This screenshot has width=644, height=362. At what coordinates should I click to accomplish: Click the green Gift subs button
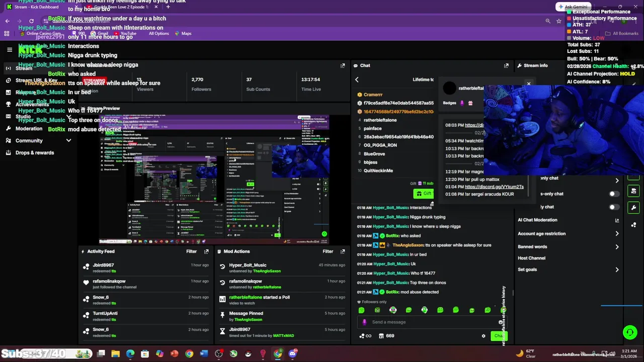point(423,194)
